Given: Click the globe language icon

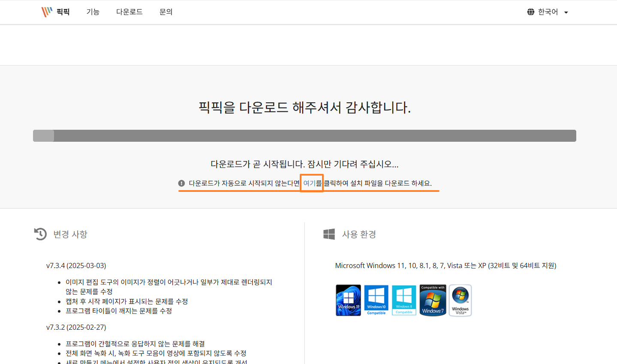Looking at the screenshot, I should tap(531, 12).
